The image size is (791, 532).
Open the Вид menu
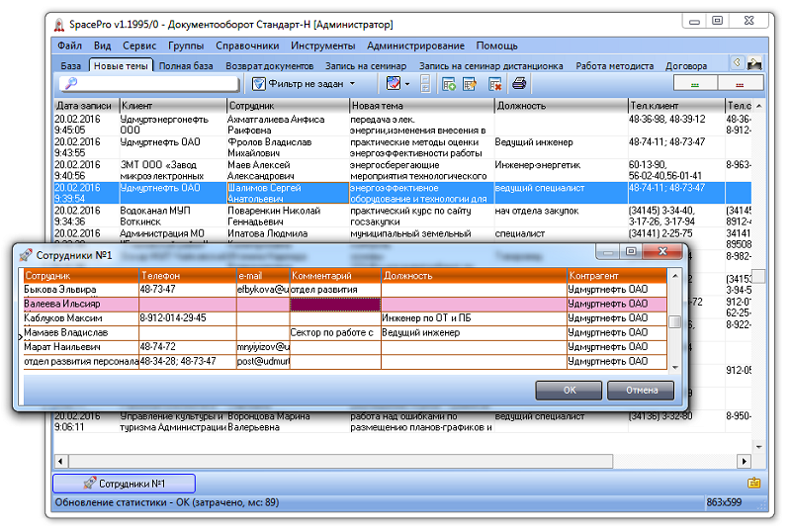point(103,45)
